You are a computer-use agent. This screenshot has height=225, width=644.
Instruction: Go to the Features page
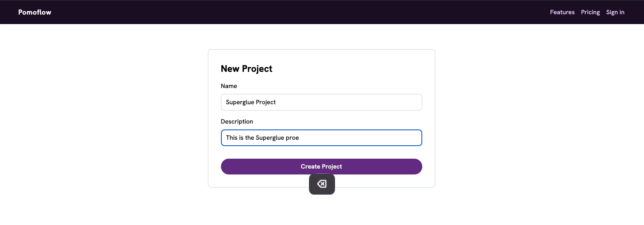click(562, 12)
